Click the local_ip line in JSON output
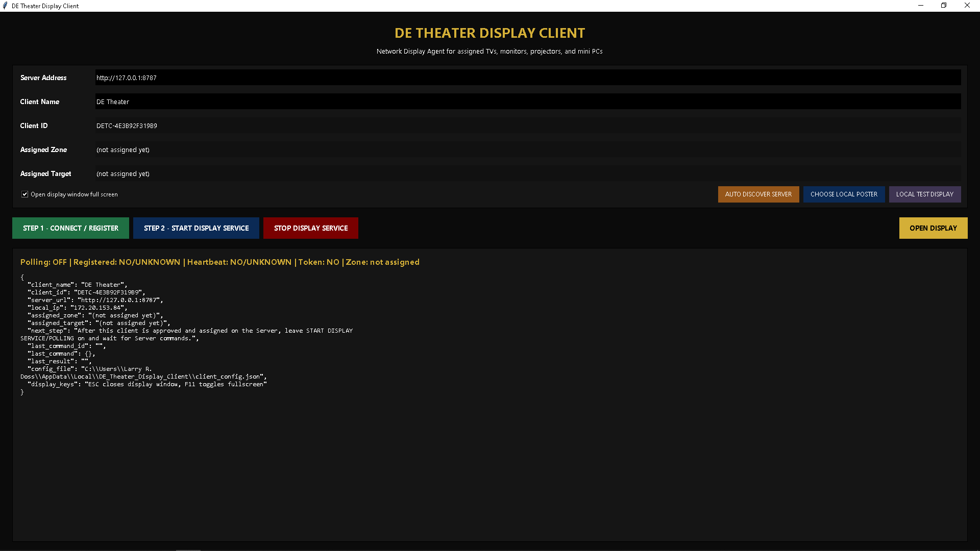Viewport: 980px width, 551px height. [77, 308]
